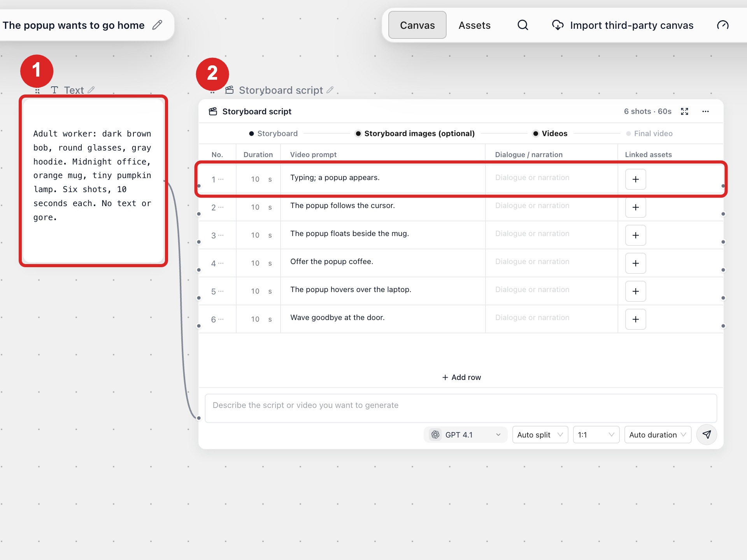Image resolution: width=747 pixels, height=560 pixels.
Task: Click the Text node content box
Action: (x=93, y=181)
